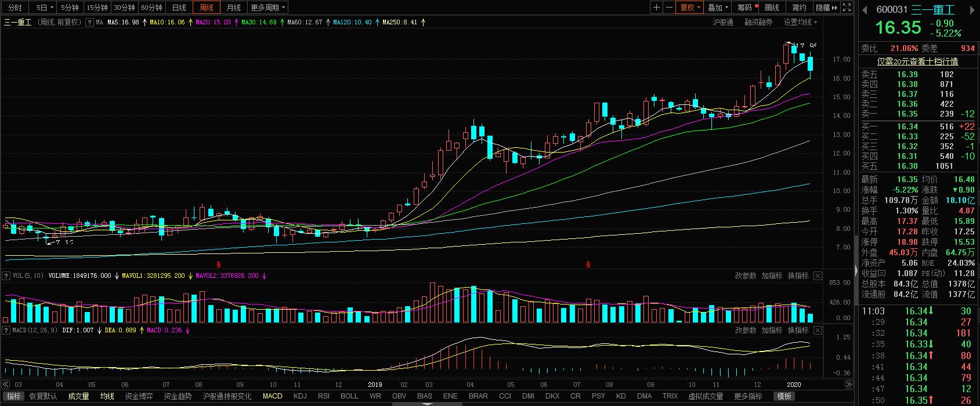
Task: Select 资金趋势 indicator
Action: [178, 396]
